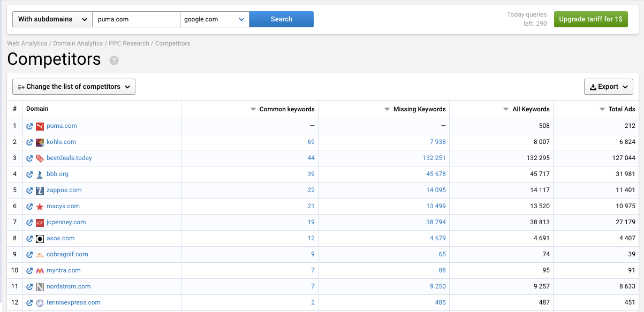The image size is (644, 312).
Task: Click the ASOS favicon
Action: coord(40,239)
